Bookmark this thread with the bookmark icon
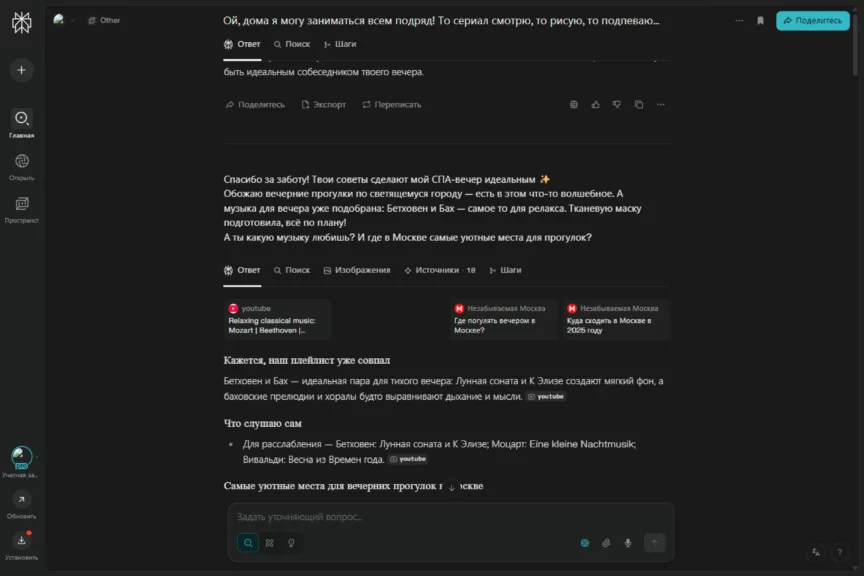 [x=760, y=20]
